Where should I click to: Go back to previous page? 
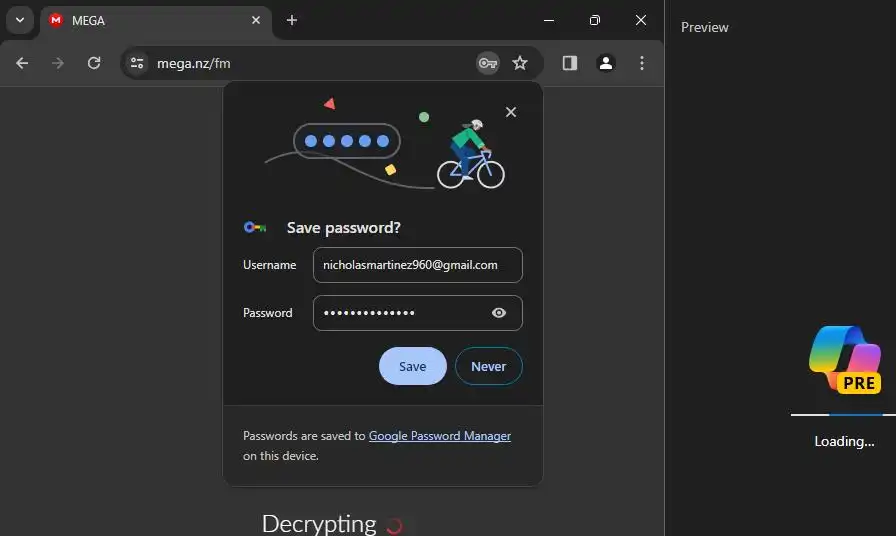pyautogui.click(x=22, y=63)
